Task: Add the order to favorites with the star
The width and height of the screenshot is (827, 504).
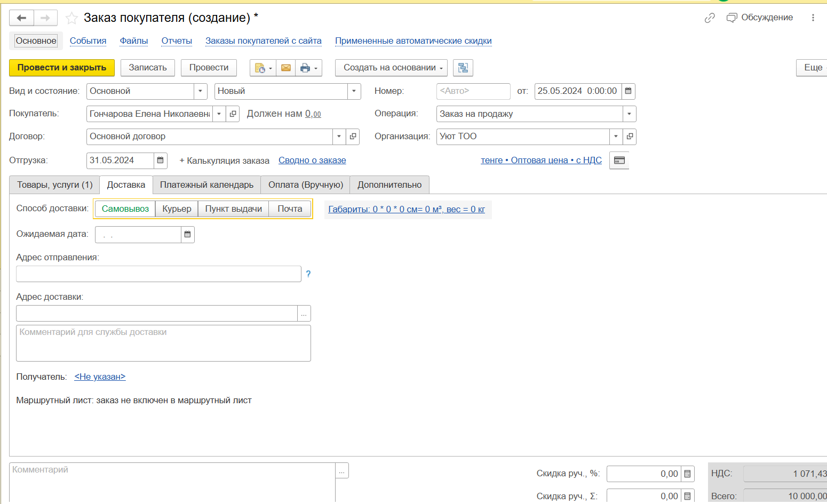Action: (x=71, y=18)
